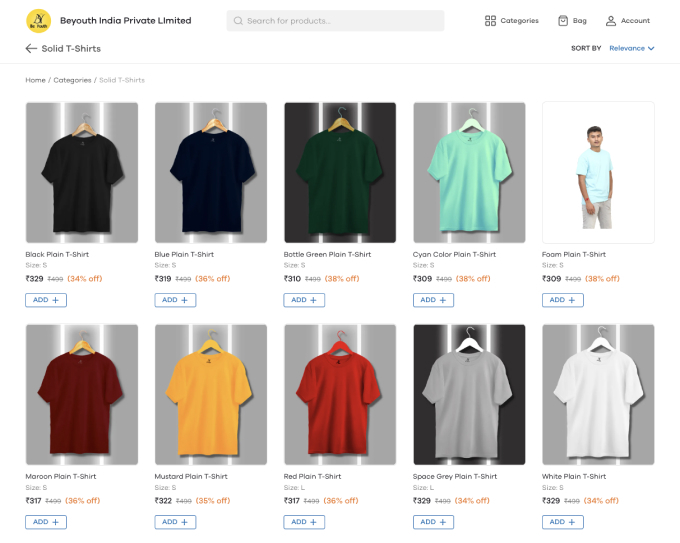
Task: Expand the Relevance sort dropdown
Action: click(631, 48)
